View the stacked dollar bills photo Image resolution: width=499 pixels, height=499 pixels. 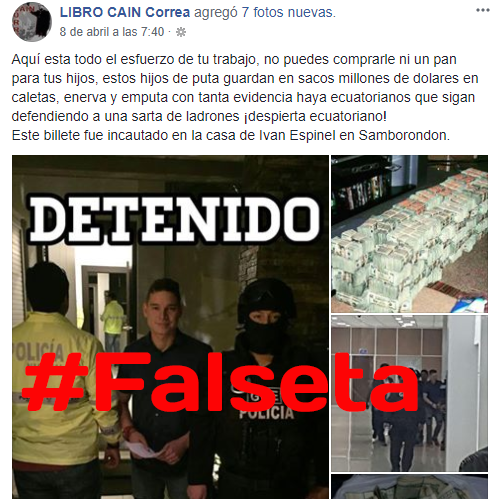coord(409,234)
